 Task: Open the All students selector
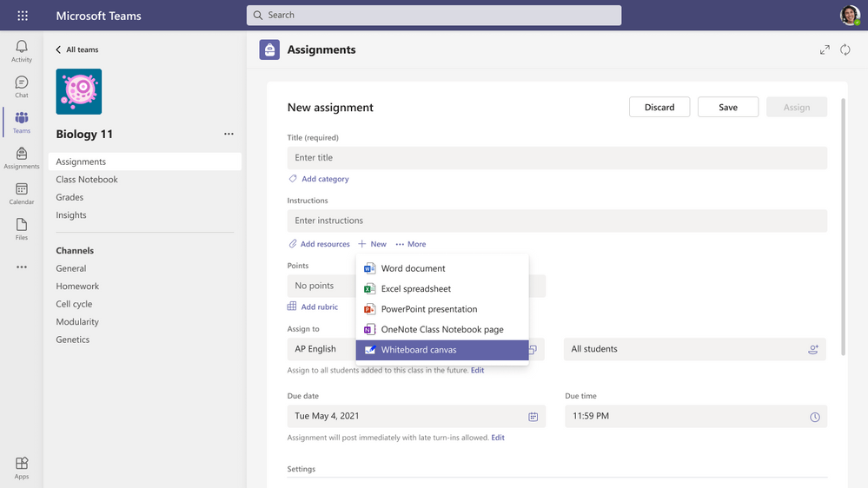pyautogui.click(x=693, y=349)
